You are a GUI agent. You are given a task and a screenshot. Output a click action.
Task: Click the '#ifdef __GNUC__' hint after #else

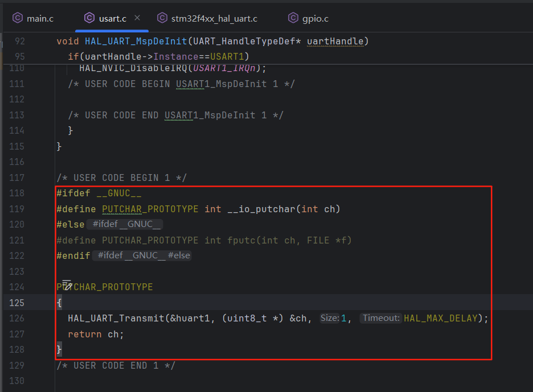(x=125, y=224)
